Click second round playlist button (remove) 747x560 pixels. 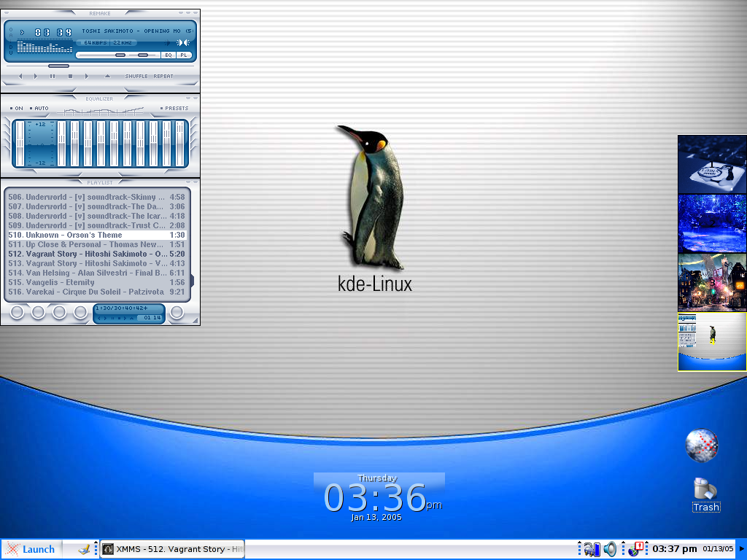38,312
